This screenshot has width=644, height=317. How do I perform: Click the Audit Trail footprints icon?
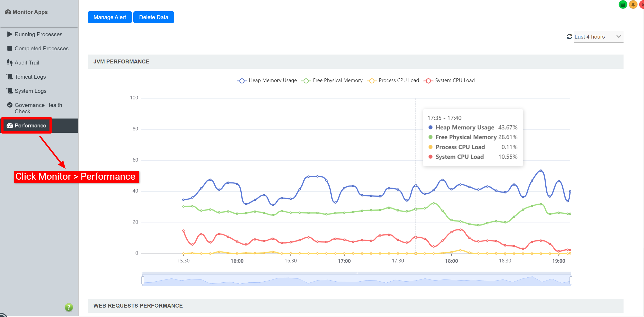click(x=10, y=62)
